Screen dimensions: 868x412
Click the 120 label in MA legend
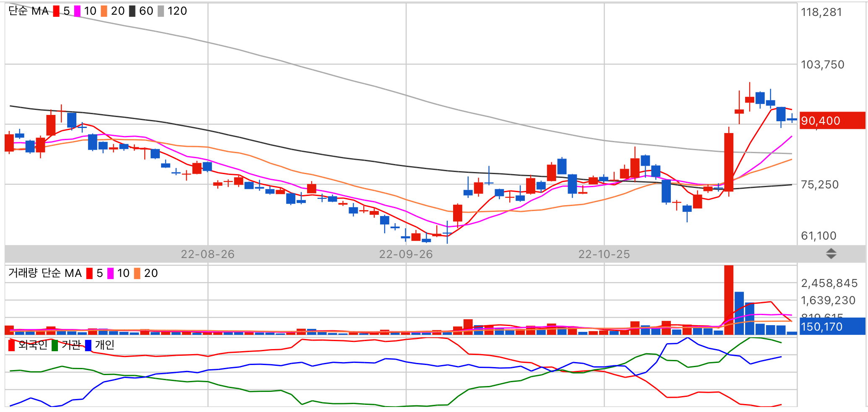177,11
